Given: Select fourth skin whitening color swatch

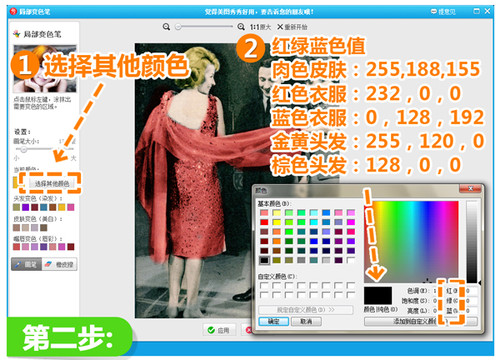Looking at the screenshot, I should [x=43, y=228].
